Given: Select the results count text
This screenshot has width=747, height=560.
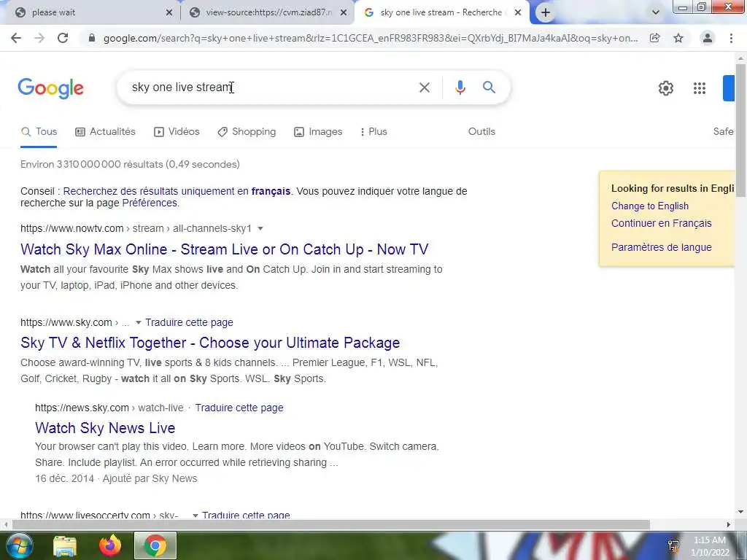Looking at the screenshot, I should click(x=130, y=164).
